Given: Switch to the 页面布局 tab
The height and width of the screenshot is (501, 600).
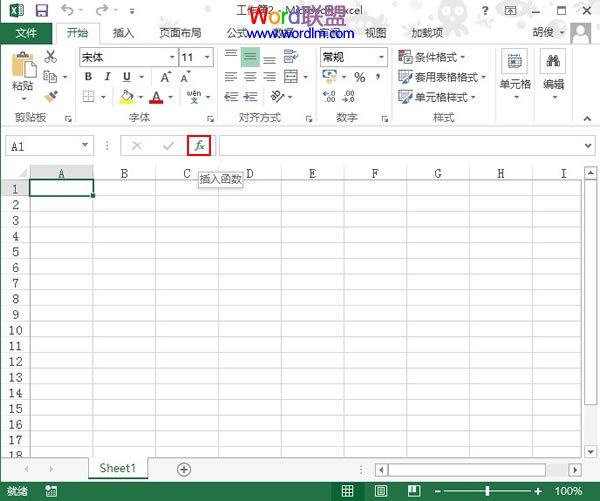Looking at the screenshot, I should click(180, 33).
